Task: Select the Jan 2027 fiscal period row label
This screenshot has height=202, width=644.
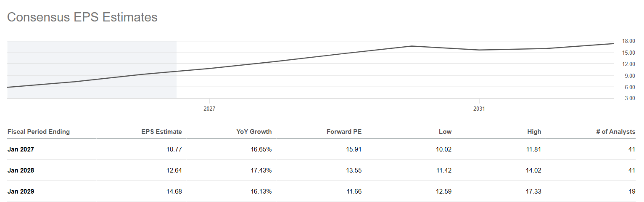Action: point(21,149)
